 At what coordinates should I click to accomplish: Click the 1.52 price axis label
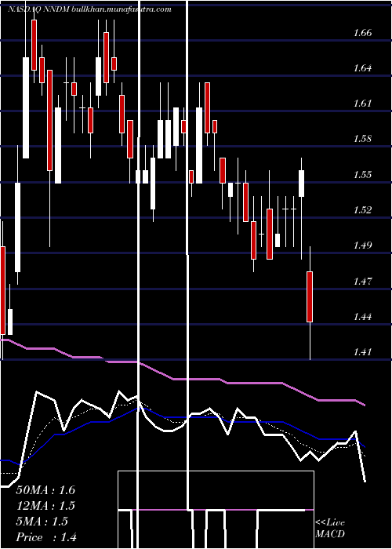coord(362,210)
